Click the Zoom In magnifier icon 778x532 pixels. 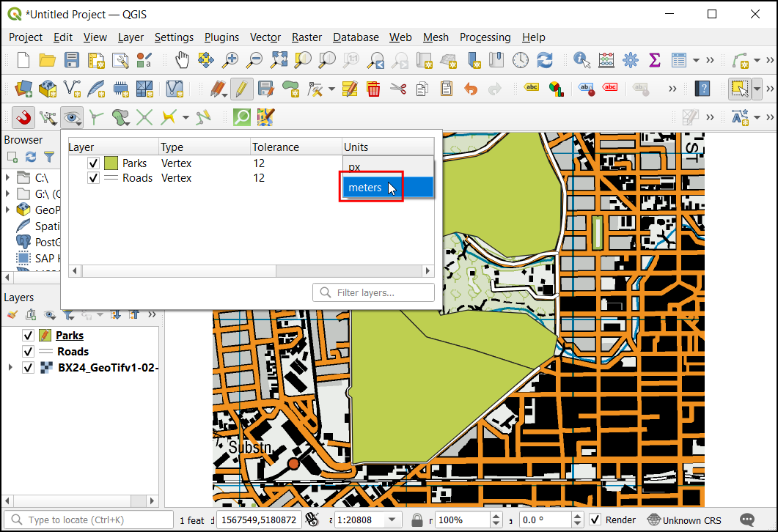click(230, 60)
